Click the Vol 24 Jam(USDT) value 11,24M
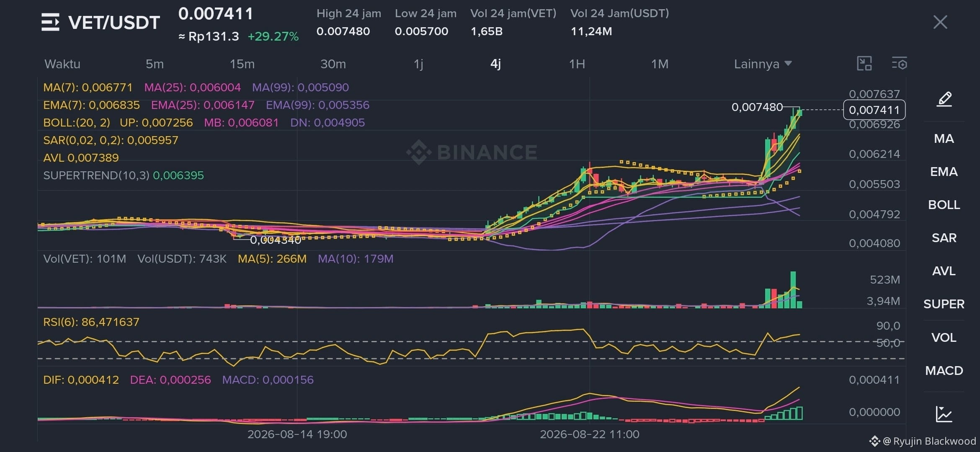980x452 pixels. [591, 31]
